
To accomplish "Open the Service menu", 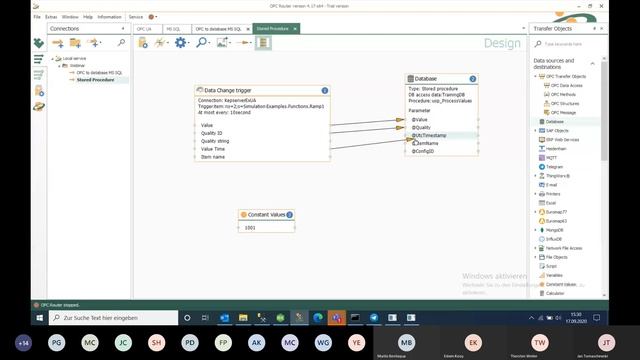I will (x=136, y=17).
